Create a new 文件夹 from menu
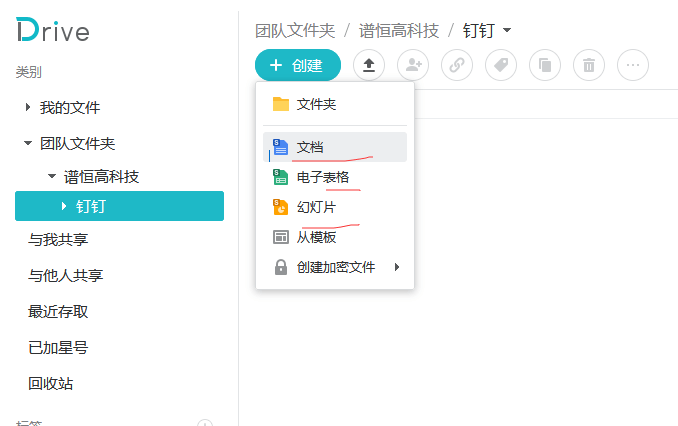Image resolution: width=678 pixels, height=426 pixels. coord(316,104)
